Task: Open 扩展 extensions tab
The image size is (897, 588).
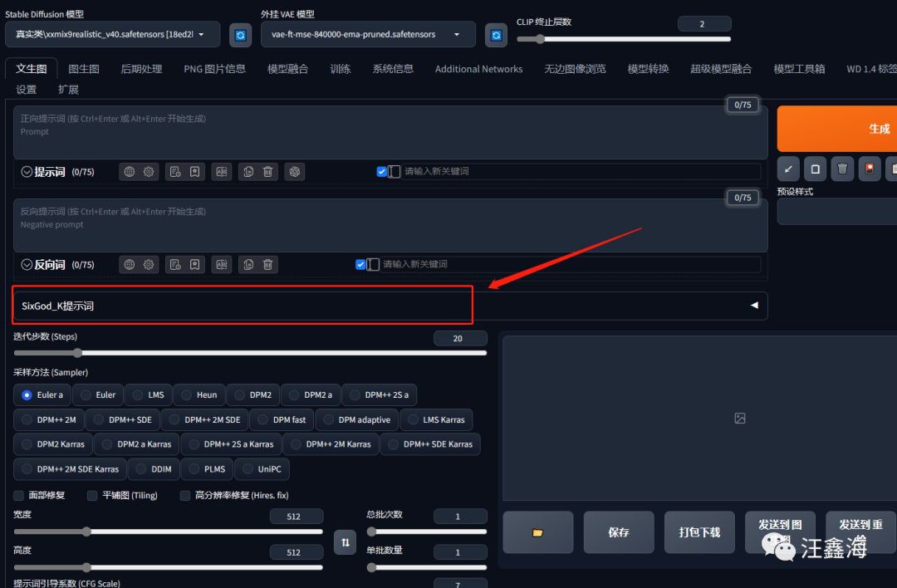Action: (68, 89)
